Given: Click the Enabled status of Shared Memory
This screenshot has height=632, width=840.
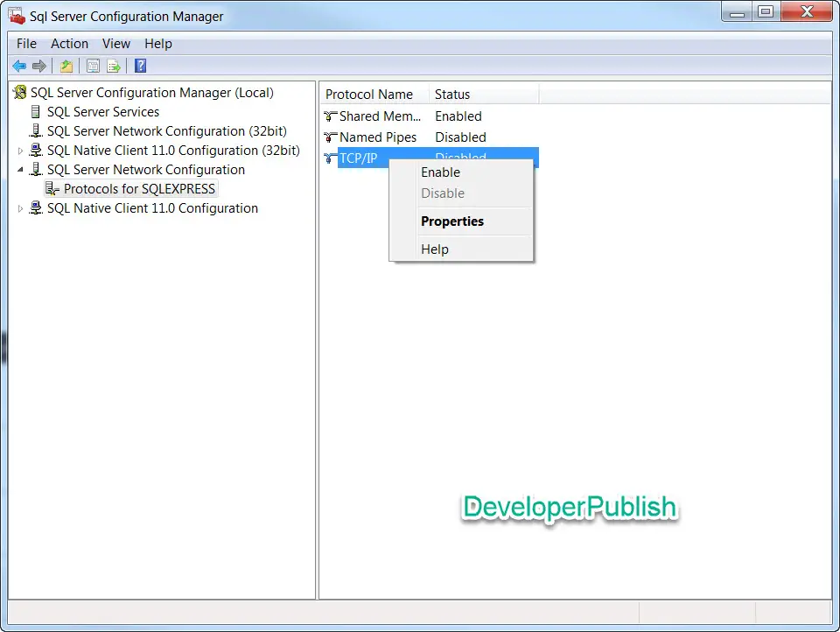Looking at the screenshot, I should pyautogui.click(x=458, y=116).
